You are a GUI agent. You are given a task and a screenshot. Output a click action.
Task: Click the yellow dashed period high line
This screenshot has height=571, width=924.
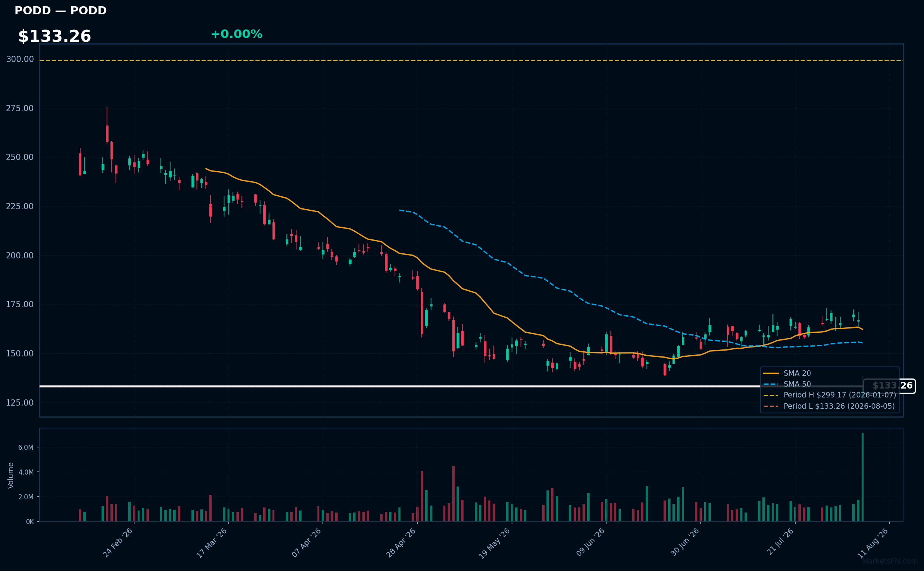[471, 61]
